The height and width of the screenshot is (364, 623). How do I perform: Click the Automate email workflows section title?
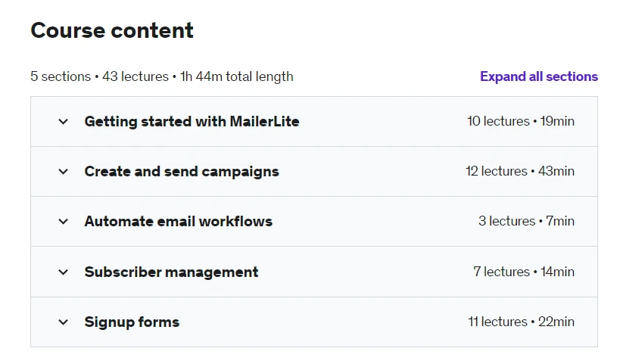pyautogui.click(x=178, y=222)
